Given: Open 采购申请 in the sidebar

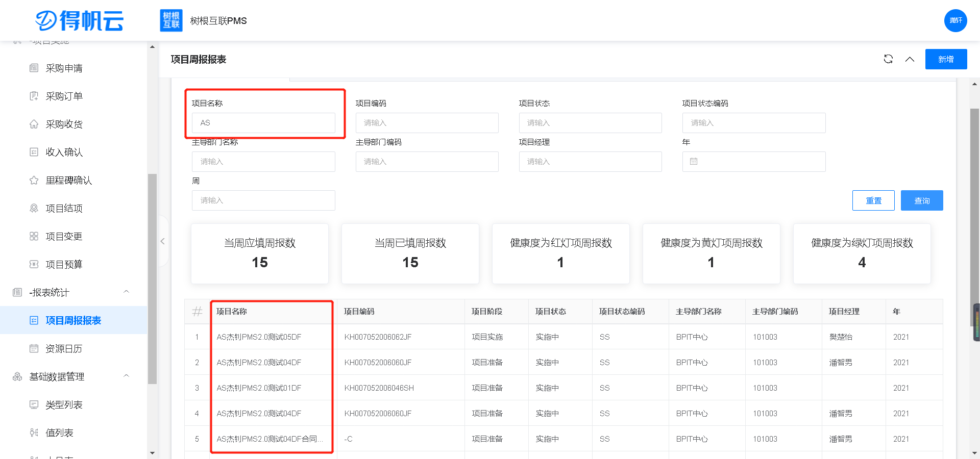Looking at the screenshot, I should 64,68.
